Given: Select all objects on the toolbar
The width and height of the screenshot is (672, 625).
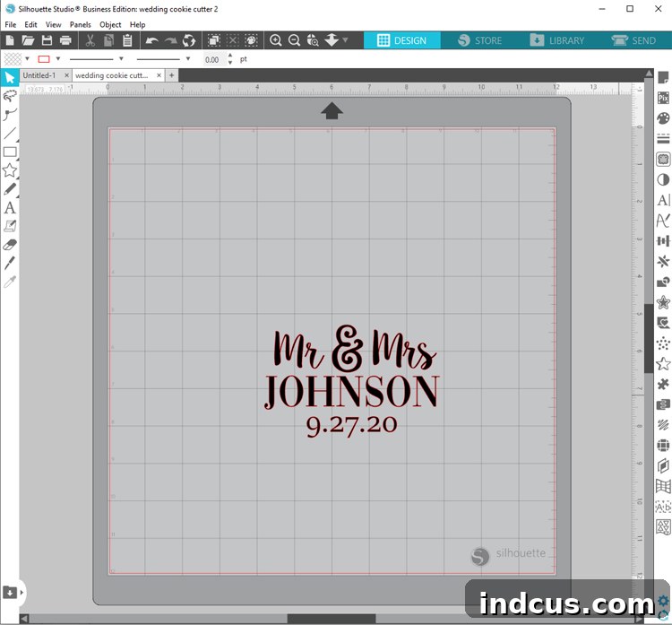Looking at the screenshot, I should (x=214, y=40).
